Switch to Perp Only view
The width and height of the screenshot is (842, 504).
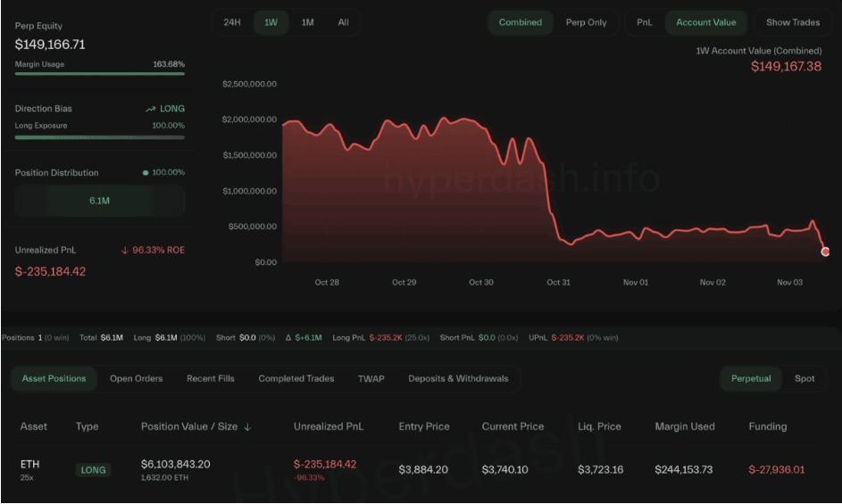coord(586,22)
